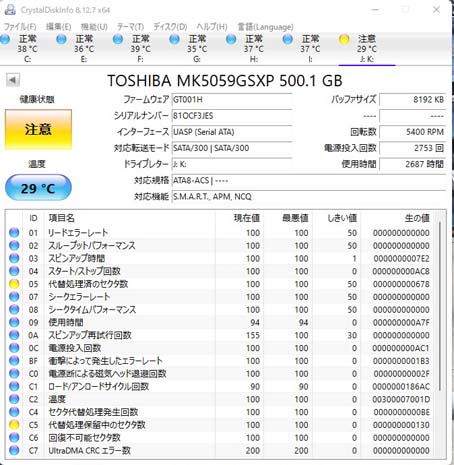Viewport: 454px width, 465px height.
Task: Select the H: drive status orb
Action: [231, 39]
